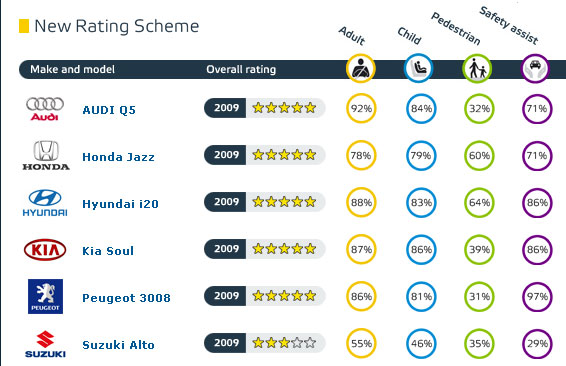Open the AUDI Q5 model link

point(109,110)
